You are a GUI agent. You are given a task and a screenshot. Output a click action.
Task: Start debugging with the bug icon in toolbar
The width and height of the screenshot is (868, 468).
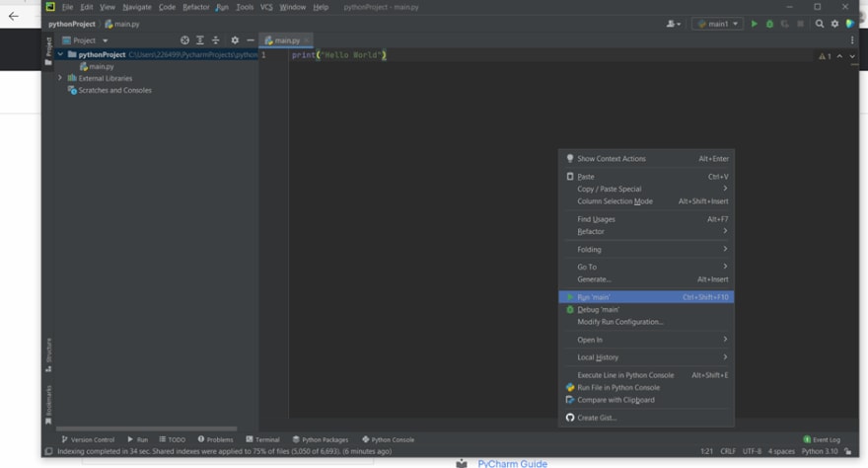click(x=769, y=24)
